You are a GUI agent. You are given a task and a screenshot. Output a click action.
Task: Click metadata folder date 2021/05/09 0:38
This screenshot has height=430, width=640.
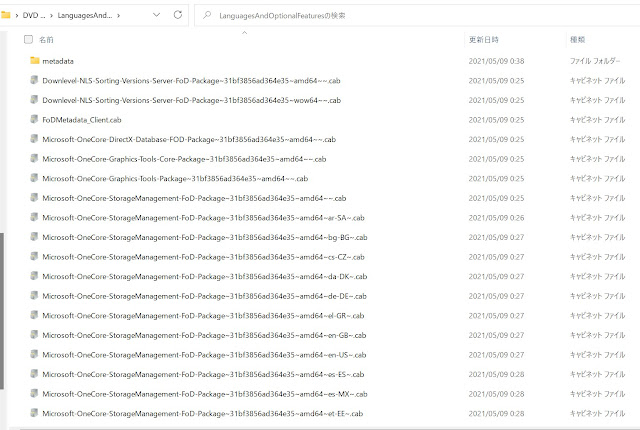pyautogui.click(x=496, y=61)
